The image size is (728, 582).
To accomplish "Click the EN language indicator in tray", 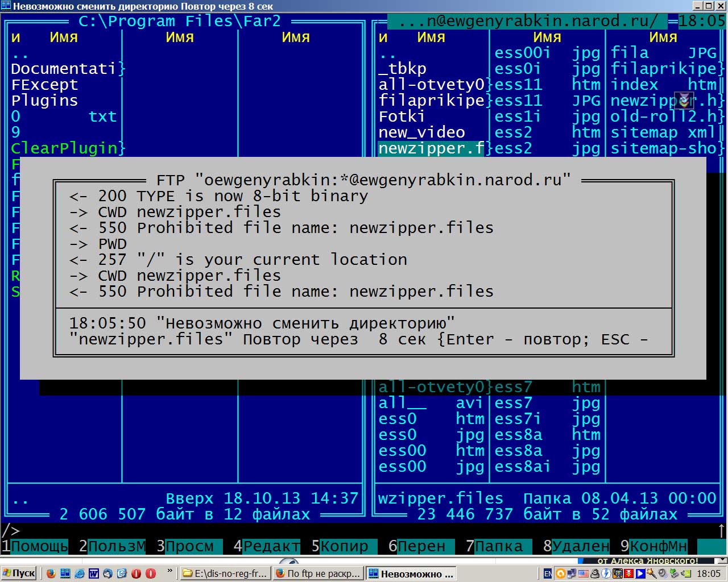I will click(547, 573).
